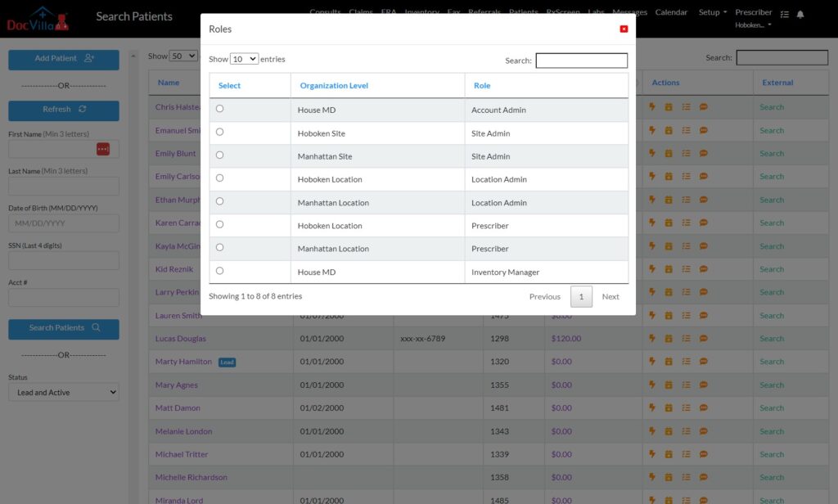Go to Previous page in Roles dialog

coord(544,297)
